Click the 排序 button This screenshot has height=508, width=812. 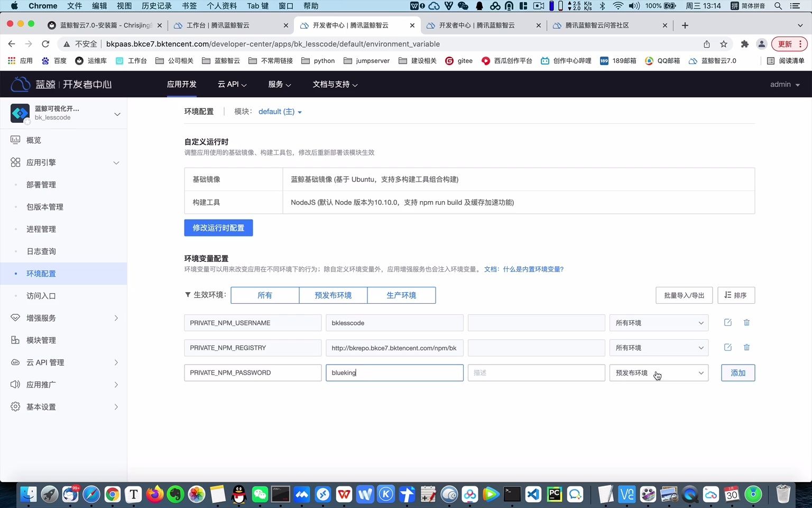pyautogui.click(x=736, y=295)
